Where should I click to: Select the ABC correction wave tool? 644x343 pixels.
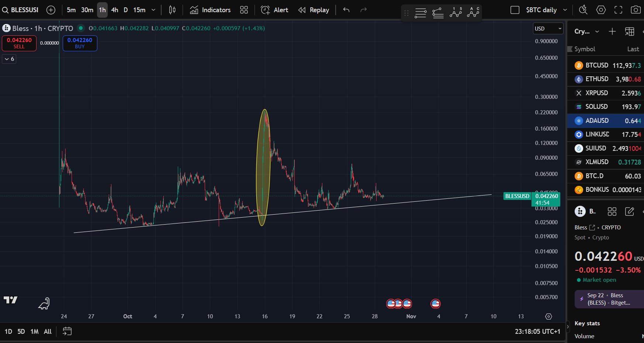(473, 13)
